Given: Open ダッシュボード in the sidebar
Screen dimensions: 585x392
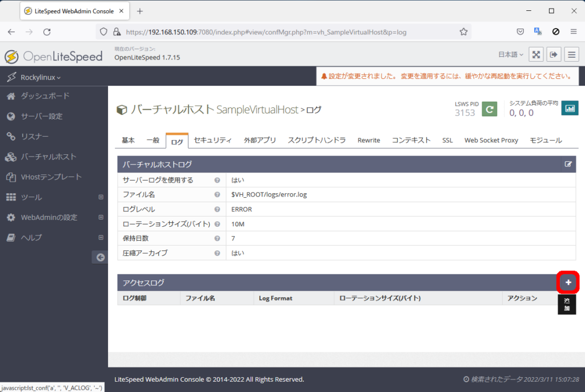Looking at the screenshot, I should coord(45,96).
